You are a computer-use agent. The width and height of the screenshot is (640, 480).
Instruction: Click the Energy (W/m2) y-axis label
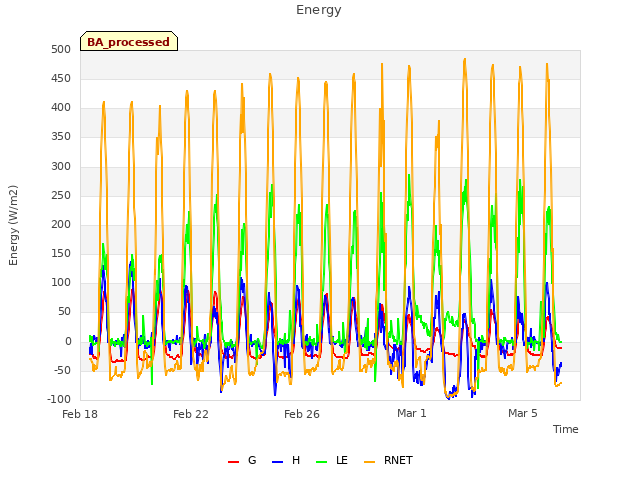click(13, 225)
